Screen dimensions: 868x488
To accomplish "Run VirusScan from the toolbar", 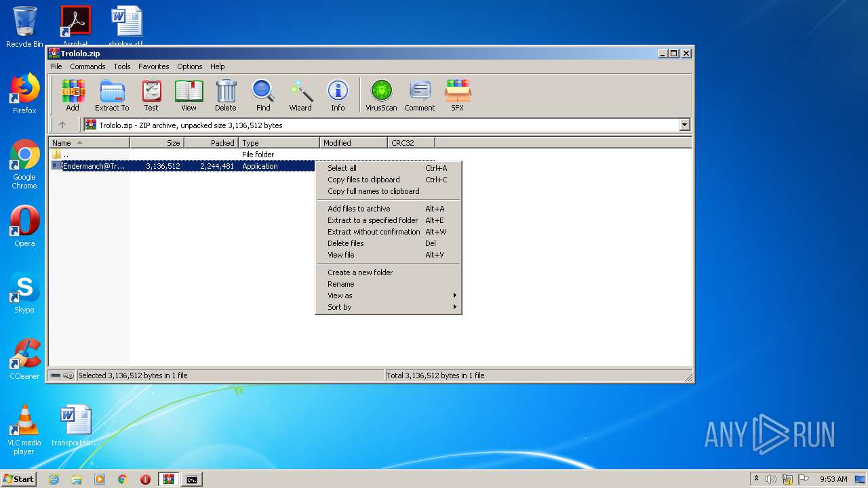I will point(381,96).
